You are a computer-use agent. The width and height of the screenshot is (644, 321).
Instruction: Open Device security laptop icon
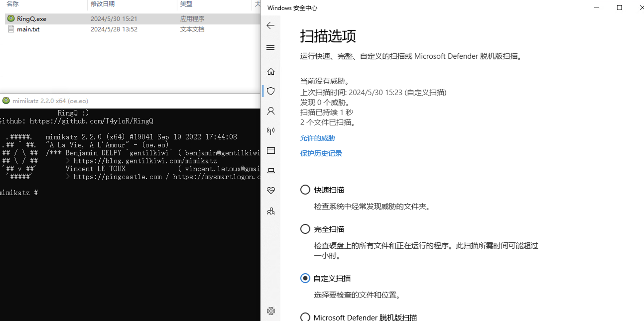[x=271, y=171]
